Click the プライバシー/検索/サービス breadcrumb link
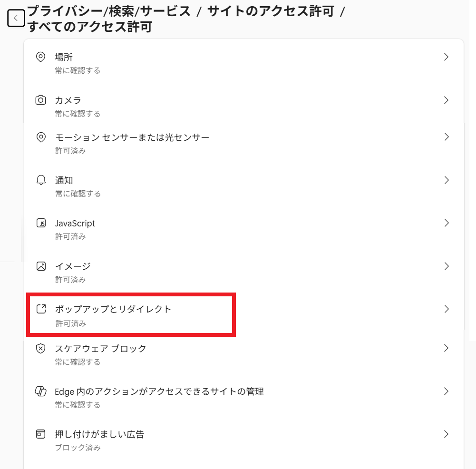The height and width of the screenshot is (469, 476). [109, 11]
